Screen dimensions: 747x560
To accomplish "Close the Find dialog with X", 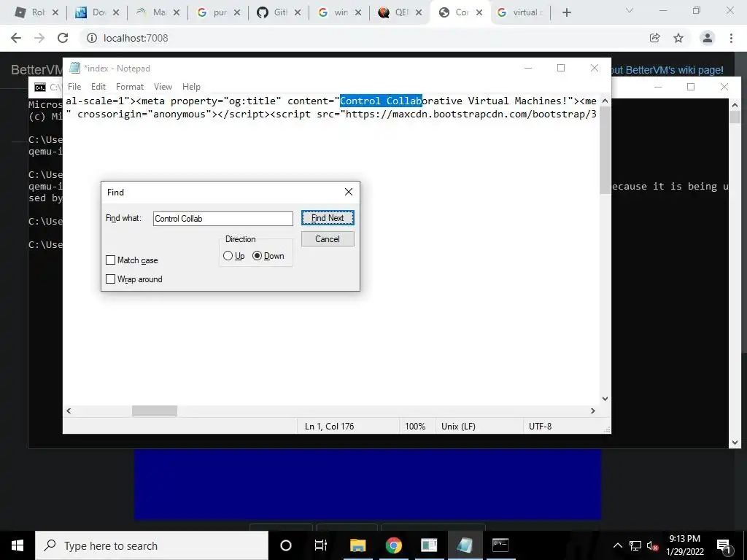I will (349, 192).
